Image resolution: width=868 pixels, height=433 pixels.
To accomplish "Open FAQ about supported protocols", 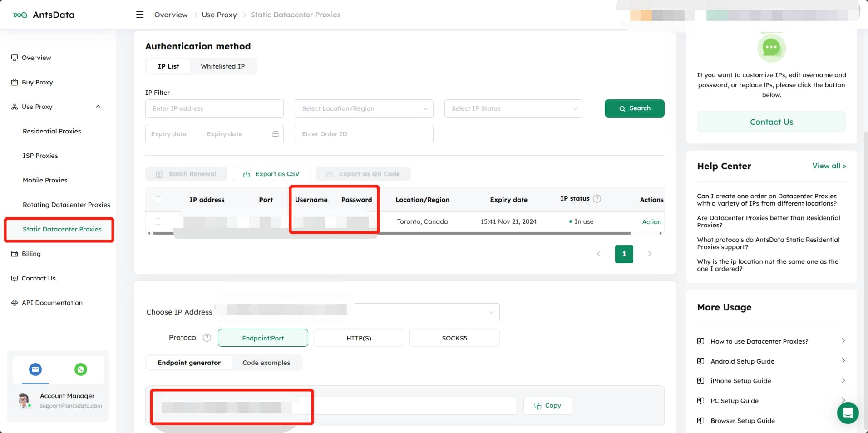I will pos(769,243).
